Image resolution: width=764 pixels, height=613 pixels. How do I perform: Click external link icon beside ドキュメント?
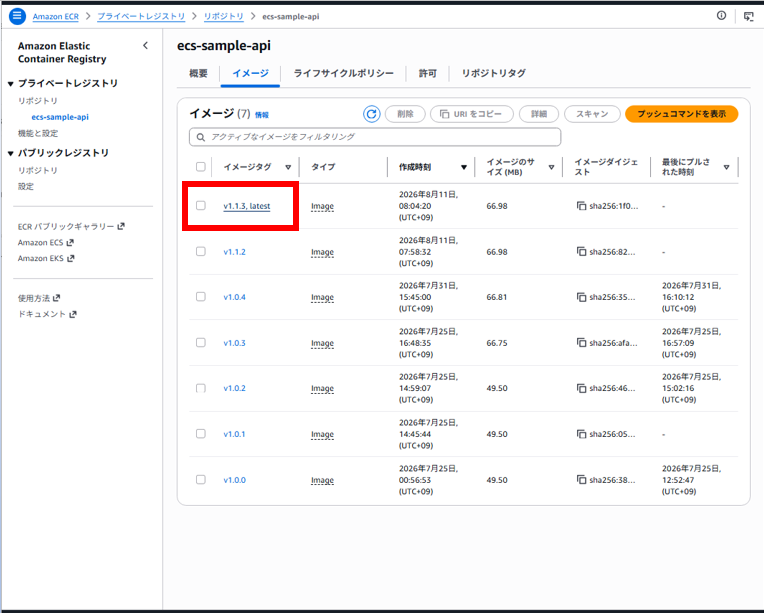click(73, 314)
